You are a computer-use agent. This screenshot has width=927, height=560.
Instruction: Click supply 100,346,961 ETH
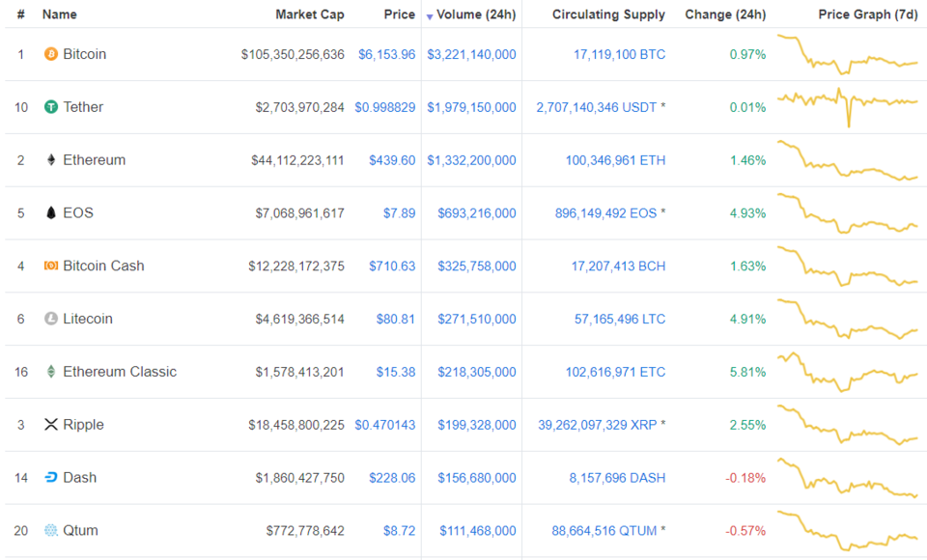pos(615,159)
